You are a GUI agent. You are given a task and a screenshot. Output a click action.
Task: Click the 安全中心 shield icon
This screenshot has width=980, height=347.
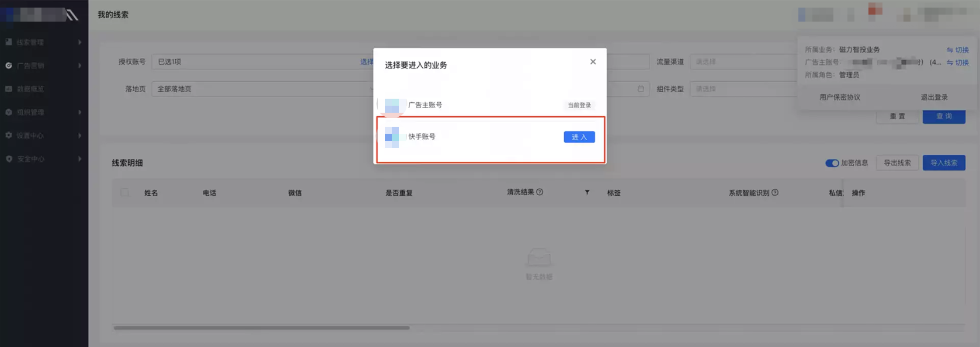click(x=9, y=159)
